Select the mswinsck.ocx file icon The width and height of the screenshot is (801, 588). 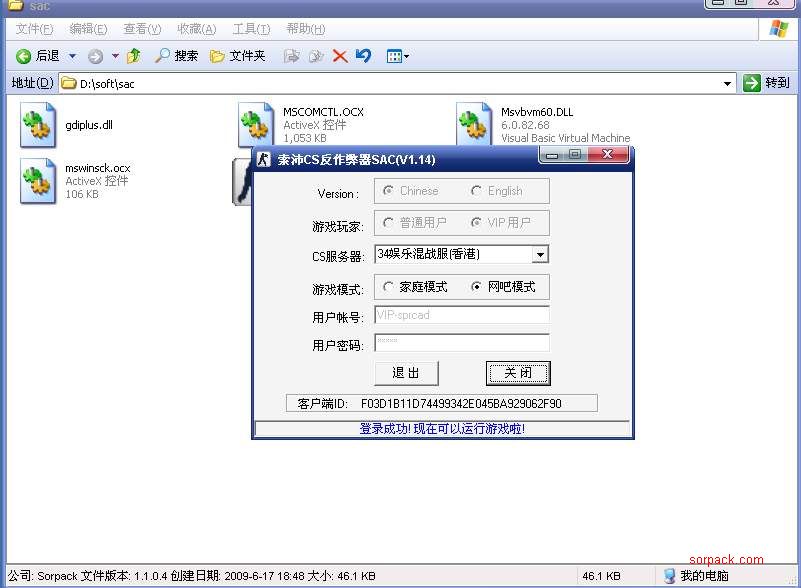[38, 181]
